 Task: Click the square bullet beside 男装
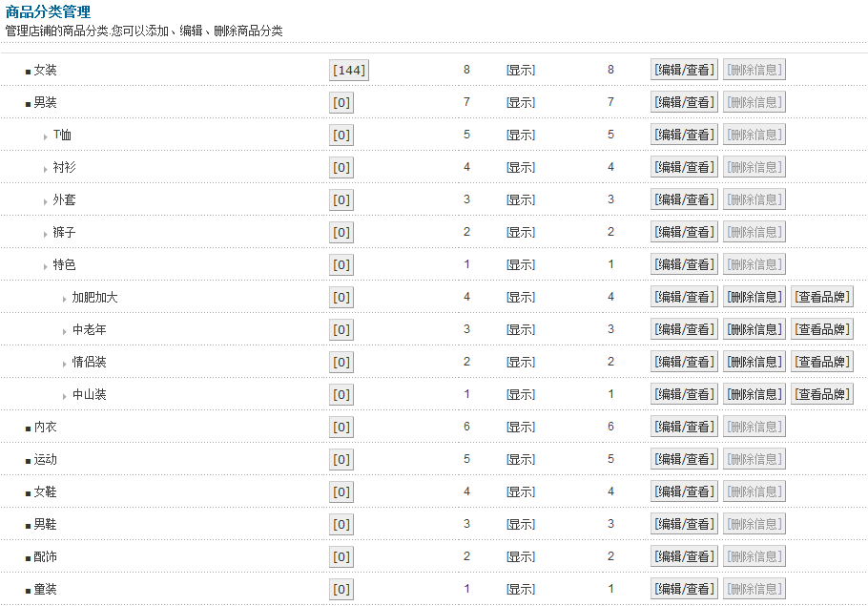(x=28, y=104)
